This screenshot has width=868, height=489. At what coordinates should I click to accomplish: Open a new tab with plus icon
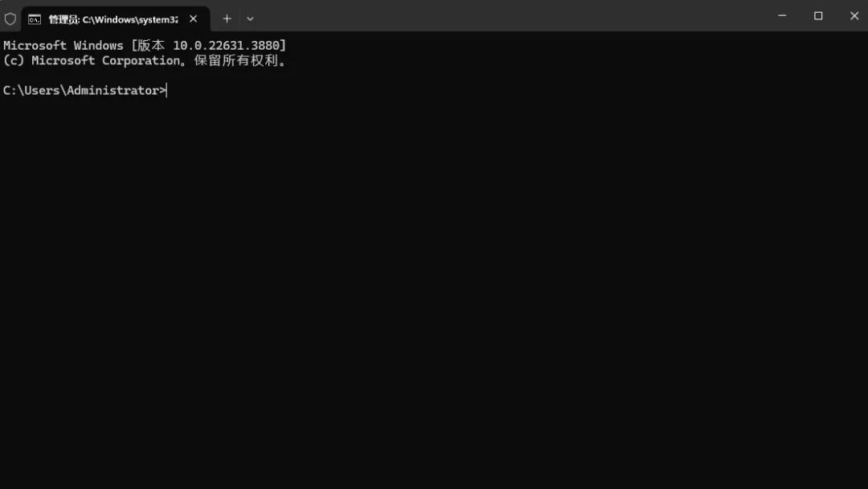coord(227,18)
